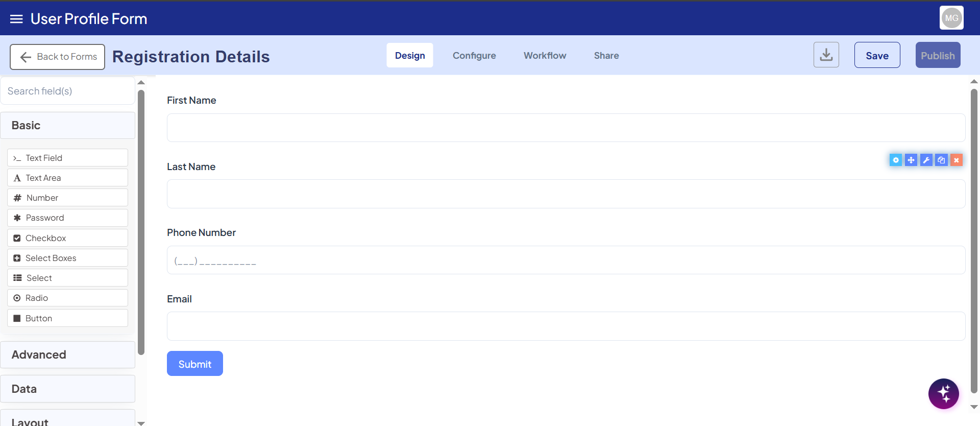Screen dimensions: 980x426
Task: Click the Phone Number input
Action: pos(566,261)
